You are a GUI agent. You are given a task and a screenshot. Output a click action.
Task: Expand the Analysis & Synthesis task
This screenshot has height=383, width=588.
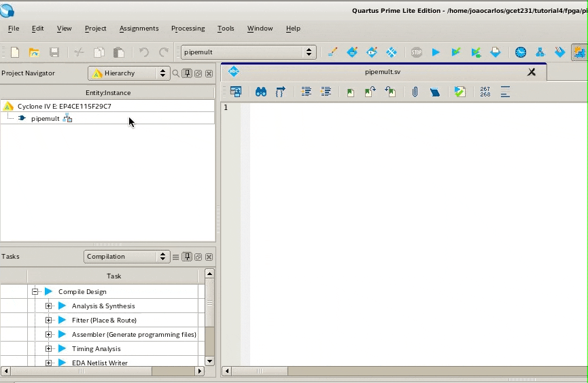48,306
